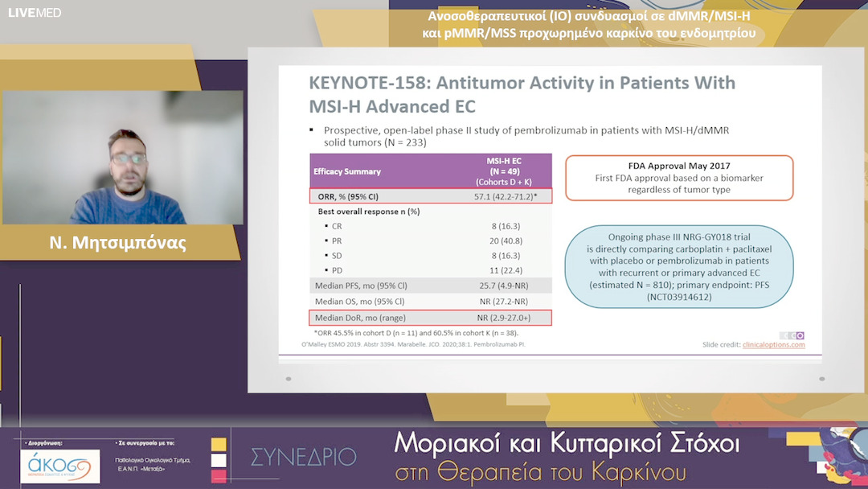Click the pink square icon near ΣΥΝΕΔΡΙΟ
868x489 pixels.
click(219, 476)
